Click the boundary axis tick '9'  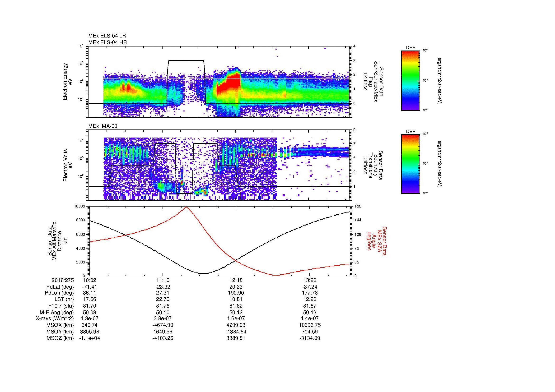(x=354, y=130)
